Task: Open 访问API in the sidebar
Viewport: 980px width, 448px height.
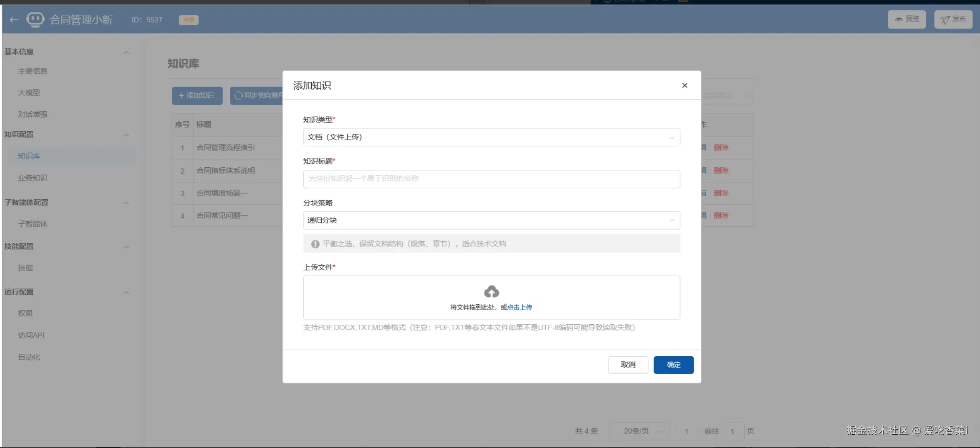Action: [x=31, y=335]
